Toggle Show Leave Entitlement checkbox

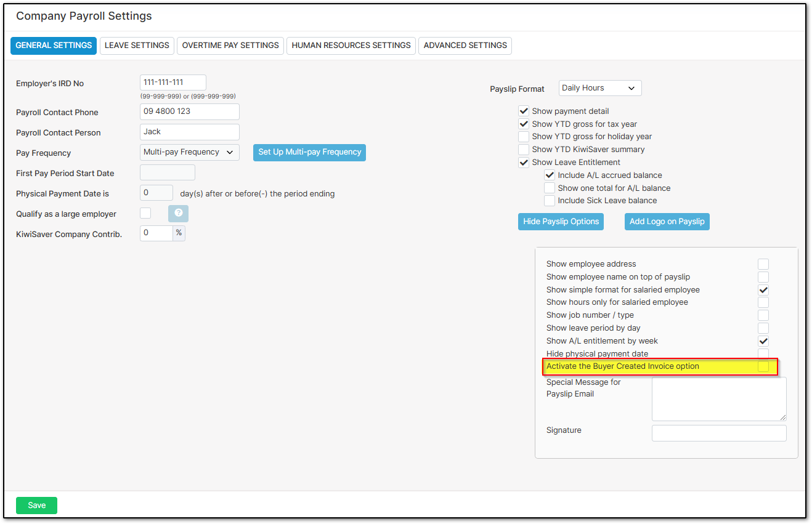[524, 163]
